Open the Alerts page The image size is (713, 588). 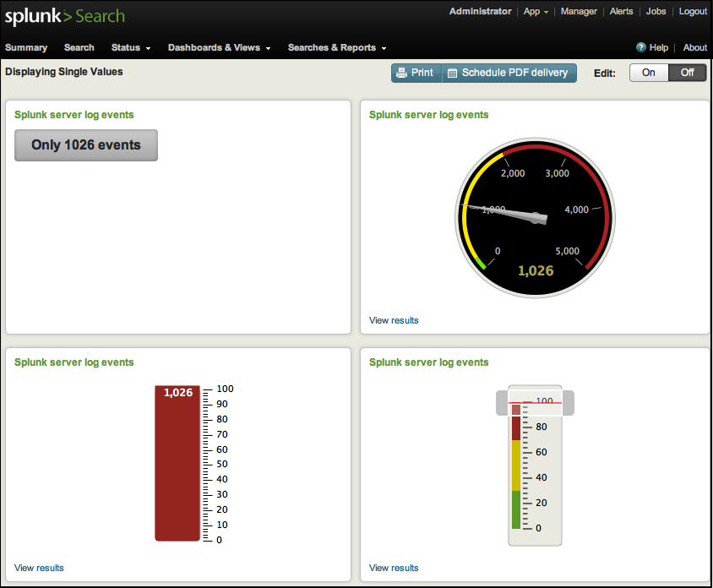(x=621, y=11)
